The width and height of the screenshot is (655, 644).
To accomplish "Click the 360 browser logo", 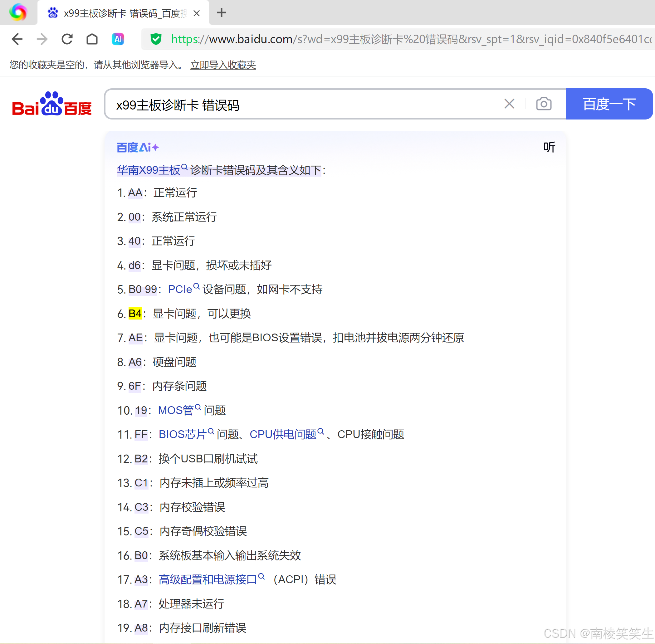I will (18, 13).
